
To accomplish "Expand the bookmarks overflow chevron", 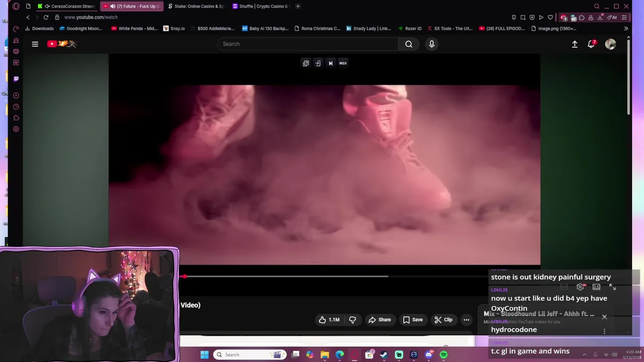I will (626, 29).
